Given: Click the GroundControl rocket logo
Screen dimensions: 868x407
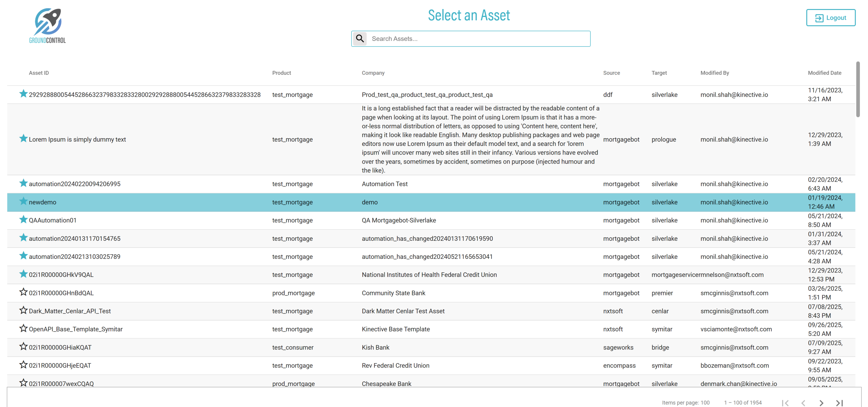Looking at the screenshot, I should (47, 26).
